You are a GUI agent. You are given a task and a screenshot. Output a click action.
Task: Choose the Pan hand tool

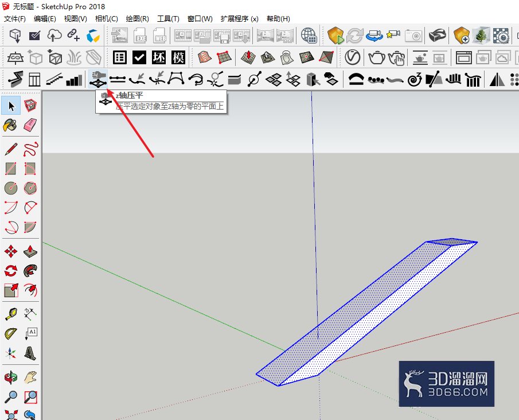pyautogui.click(x=30, y=377)
